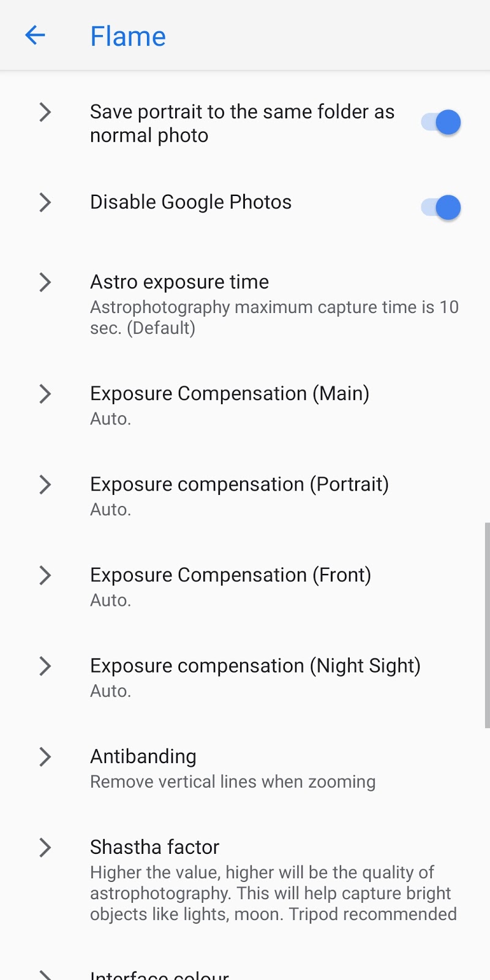The width and height of the screenshot is (490, 980).
Task: Expand chevron beside Save portrait setting
Action: coord(45,112)
